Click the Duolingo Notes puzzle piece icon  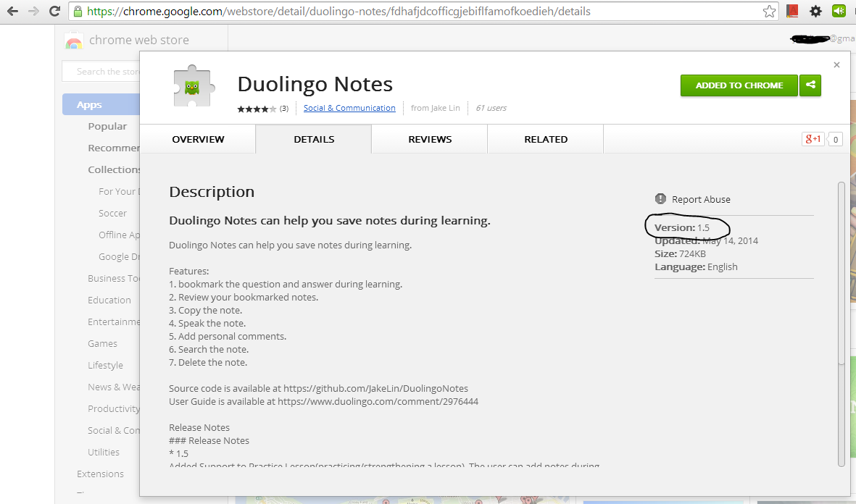193,86
